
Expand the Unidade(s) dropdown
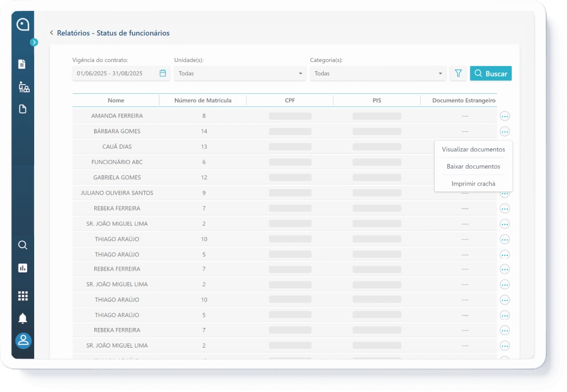240,73
